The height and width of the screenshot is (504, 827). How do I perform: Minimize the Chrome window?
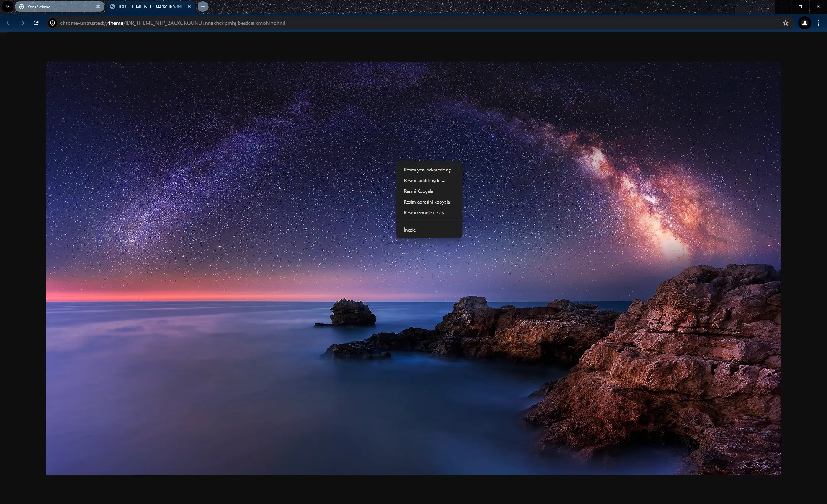click(x=783, y=7)
